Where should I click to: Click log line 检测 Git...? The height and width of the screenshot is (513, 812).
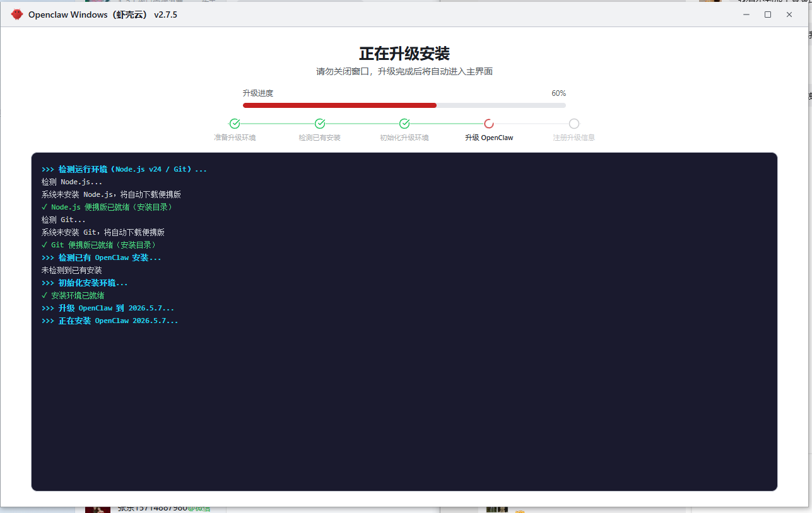coord(64,220)
